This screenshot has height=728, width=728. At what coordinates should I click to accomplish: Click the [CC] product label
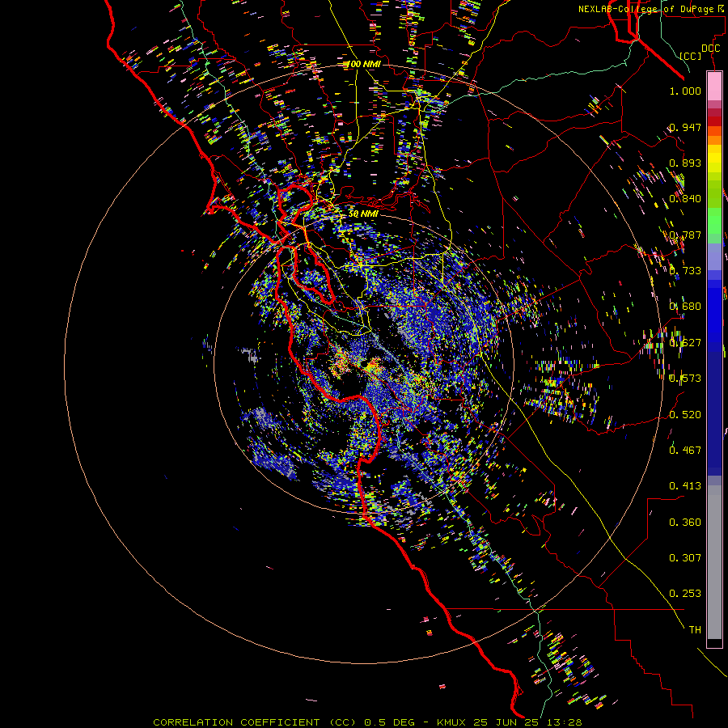pyautogui.click(x=691, y=56)
